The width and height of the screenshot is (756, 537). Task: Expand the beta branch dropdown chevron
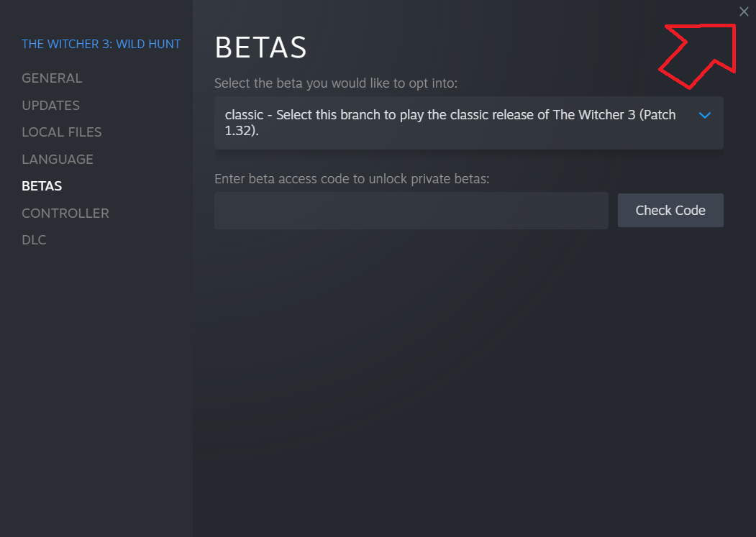(705, 116)
